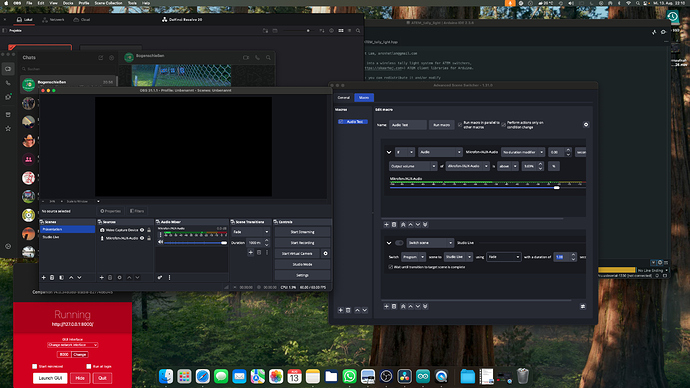The width and height of the screenshot is (690, 388).
Task: Open the Output volume condition dropdown
Action: point(413,166)
